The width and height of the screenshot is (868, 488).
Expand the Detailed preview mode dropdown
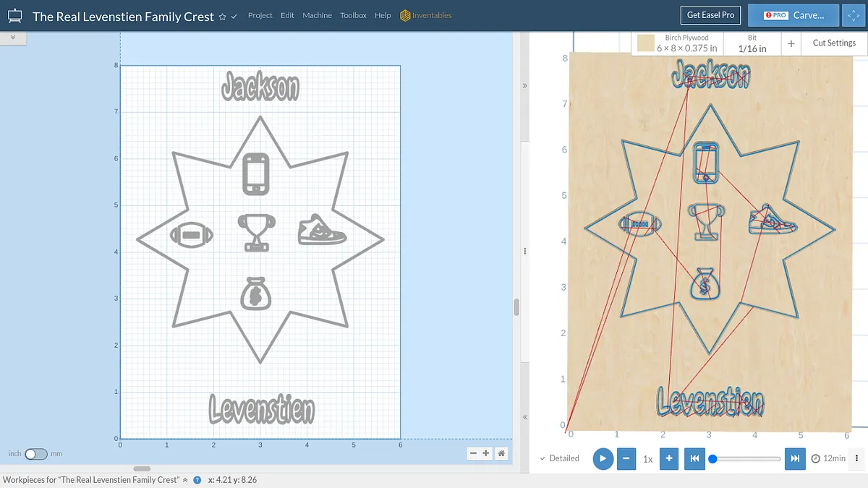coord(560,458)
